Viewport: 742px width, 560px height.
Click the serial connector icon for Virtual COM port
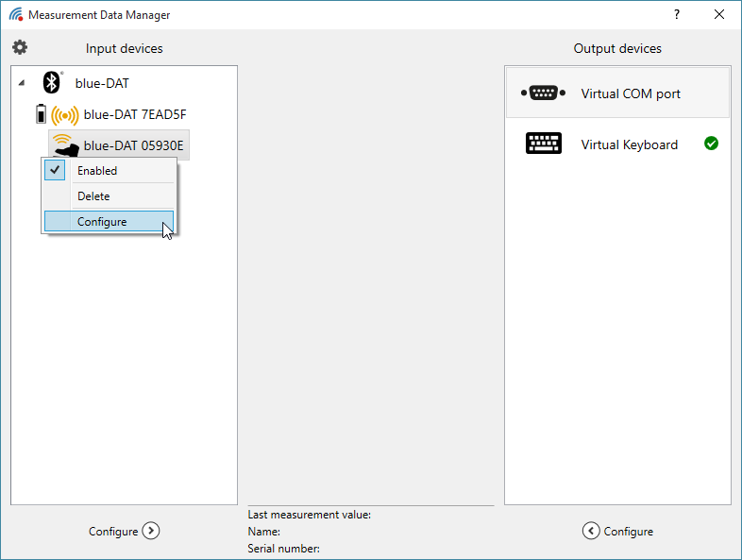tap(543, 93)
